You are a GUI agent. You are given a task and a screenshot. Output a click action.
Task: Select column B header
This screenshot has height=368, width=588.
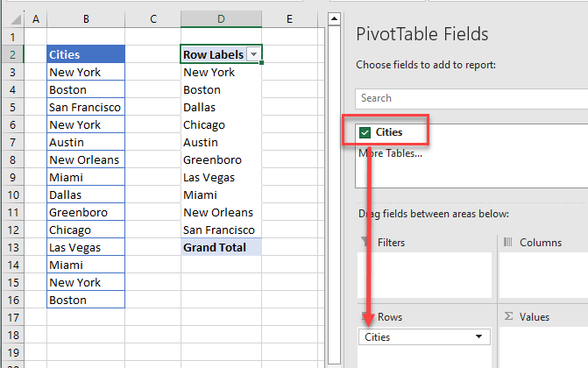pyautogui.click(x=86, y=18)
